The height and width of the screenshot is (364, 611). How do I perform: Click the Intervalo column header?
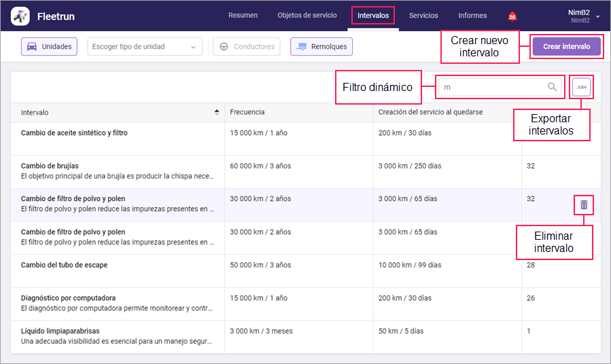click(x=35, y=113)
